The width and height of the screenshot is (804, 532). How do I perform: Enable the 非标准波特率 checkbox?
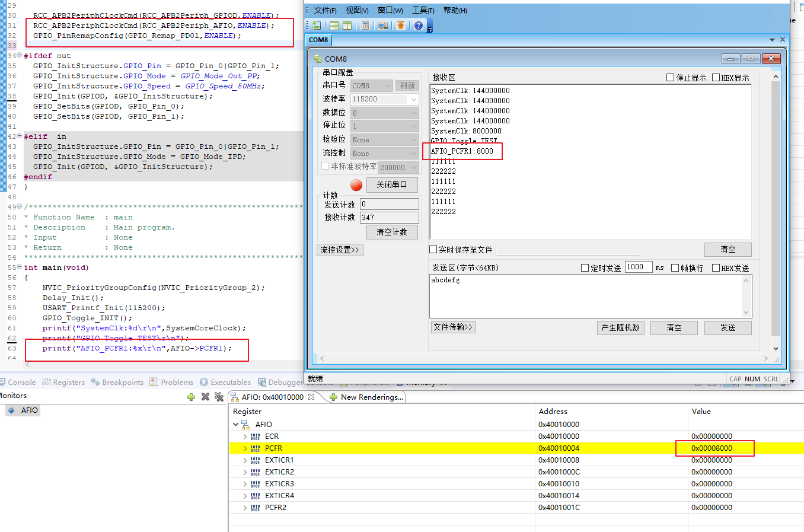(325, 166)
